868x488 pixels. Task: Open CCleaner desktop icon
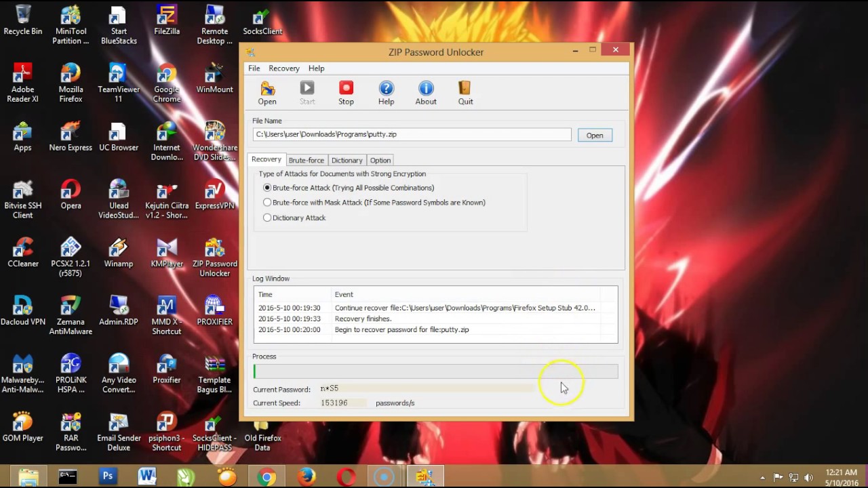click(22, 253)
